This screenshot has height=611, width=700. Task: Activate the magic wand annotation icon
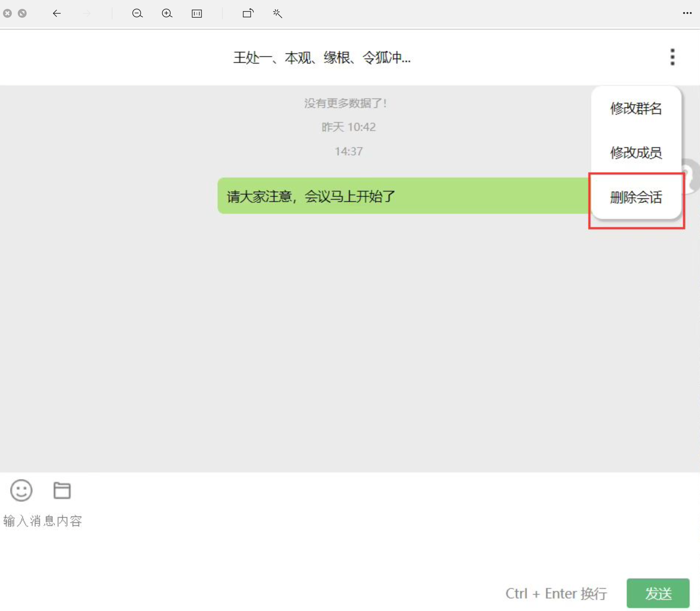277,13
